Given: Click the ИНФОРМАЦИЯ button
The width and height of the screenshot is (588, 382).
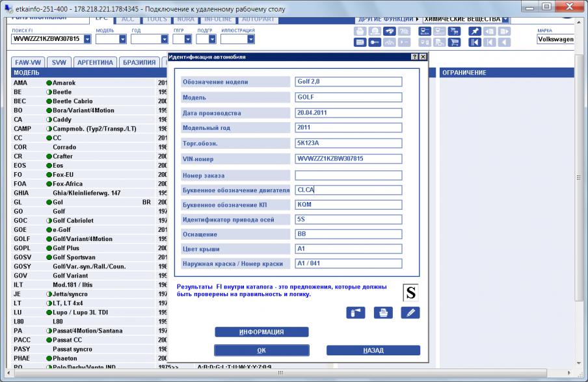Looking at the screenshot, I should [x=261, y=332].
